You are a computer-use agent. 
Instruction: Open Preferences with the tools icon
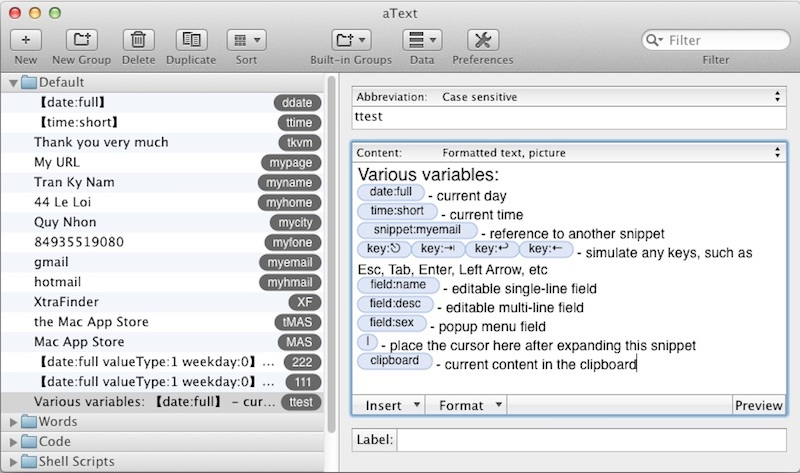[x=482, y=40]
